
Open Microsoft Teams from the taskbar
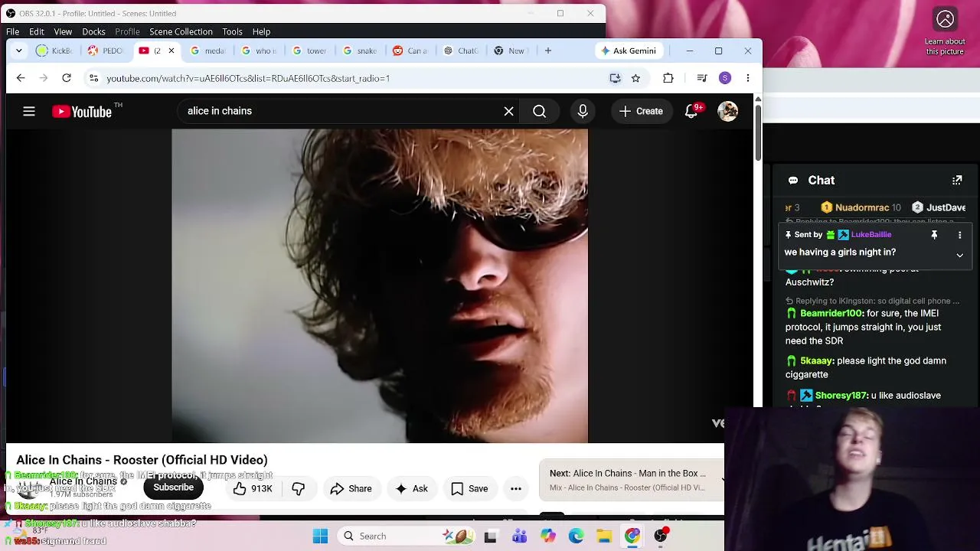[x=519, y=536]
